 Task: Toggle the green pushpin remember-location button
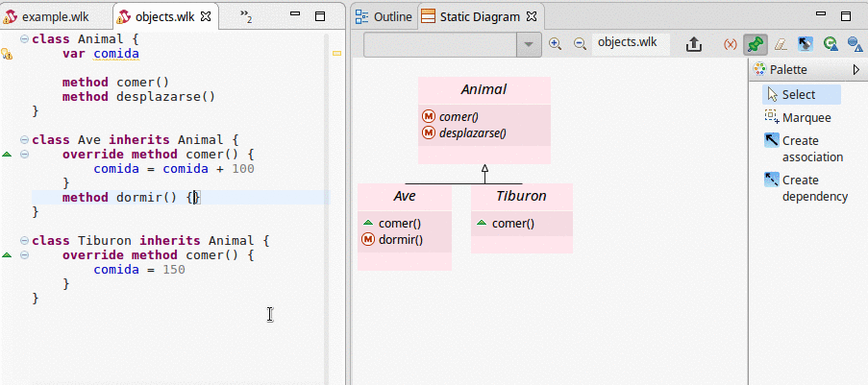[756, 44]
